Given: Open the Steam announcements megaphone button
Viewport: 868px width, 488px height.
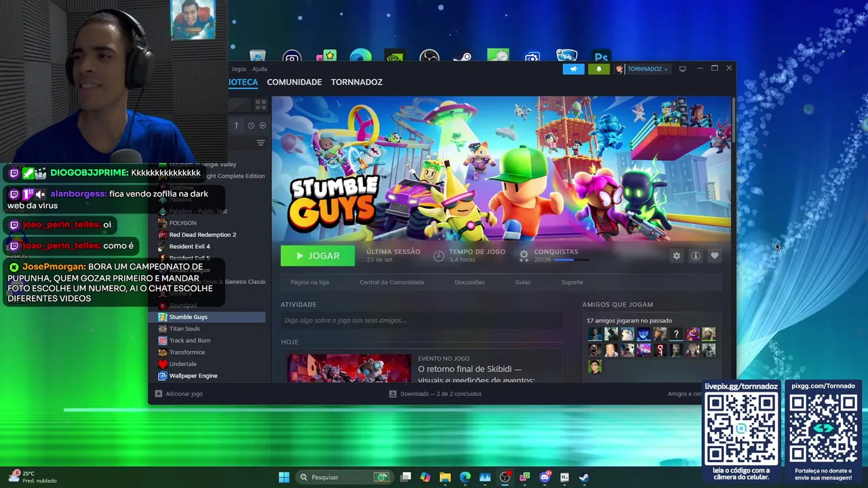Looking at the screenshot, I should pyautogui.click(x=573, y=69).
